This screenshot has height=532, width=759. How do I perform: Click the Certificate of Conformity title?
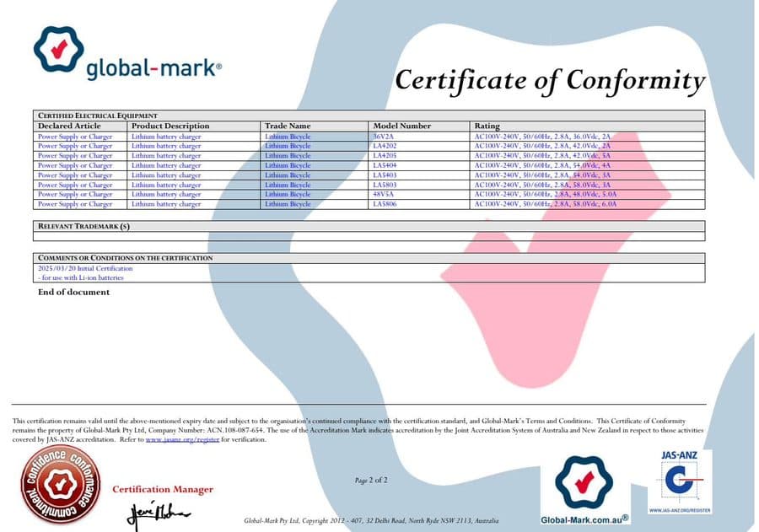point(550,80)
